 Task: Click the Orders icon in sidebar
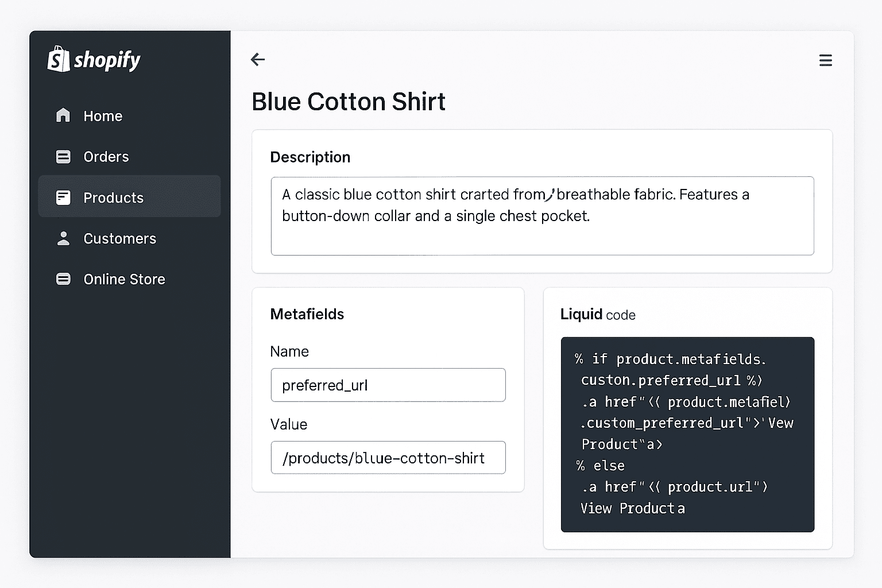(x=63, y=156)
